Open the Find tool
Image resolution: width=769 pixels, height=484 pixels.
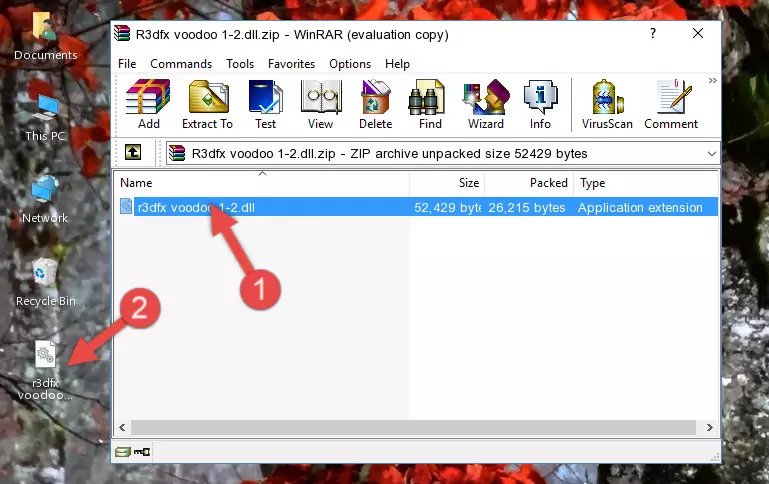tap(430, 104)
